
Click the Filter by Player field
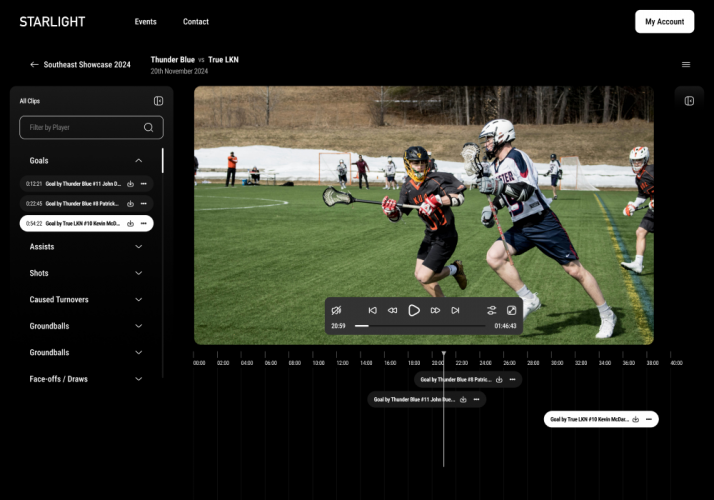92,128
